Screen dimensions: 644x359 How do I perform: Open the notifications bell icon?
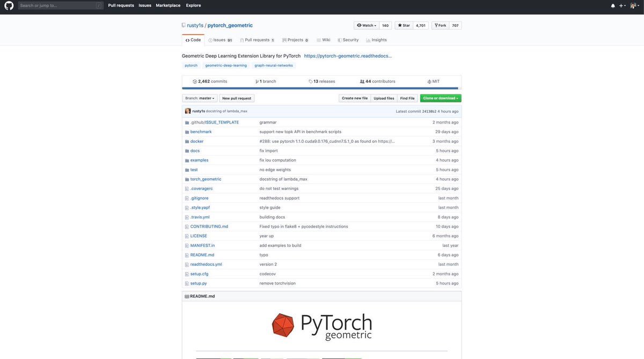coord(613,5)
